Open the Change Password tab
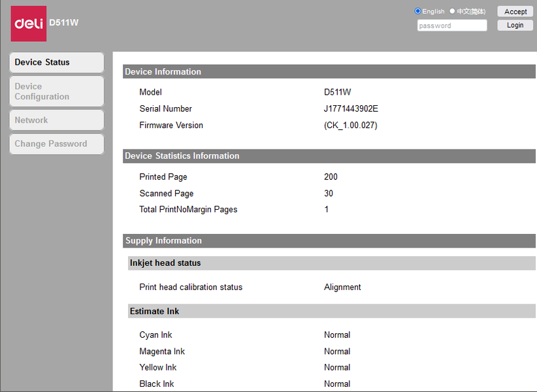537x392 pixels. pyautogui.click(x=56, y=144)
